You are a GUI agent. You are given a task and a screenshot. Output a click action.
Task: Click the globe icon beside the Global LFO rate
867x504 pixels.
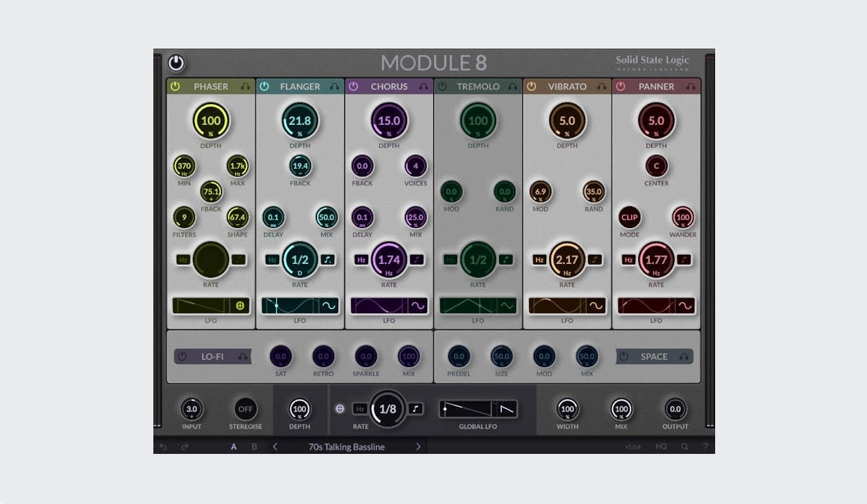pyautogui.click(x=340, y=409)
